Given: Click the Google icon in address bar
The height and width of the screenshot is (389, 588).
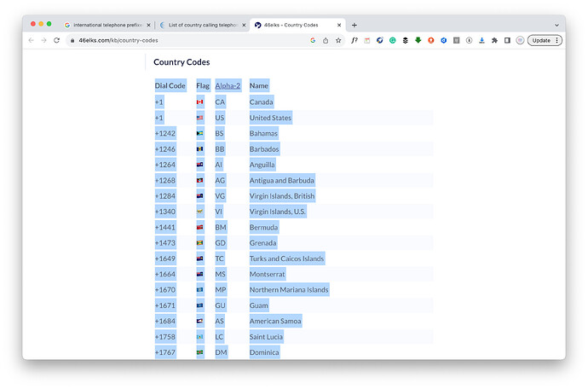Looking at the screenshot, I should [313, 40].
